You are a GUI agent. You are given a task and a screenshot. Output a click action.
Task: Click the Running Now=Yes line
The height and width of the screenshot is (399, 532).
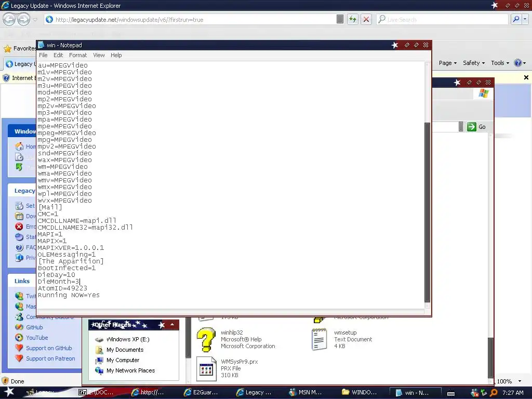click(x=69, y=295)
